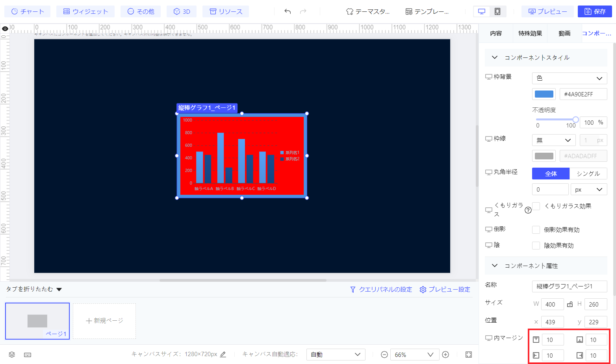Click the keyboard shortcuts icon
This screenshot has height=364, width=616.
pos(28,355)
